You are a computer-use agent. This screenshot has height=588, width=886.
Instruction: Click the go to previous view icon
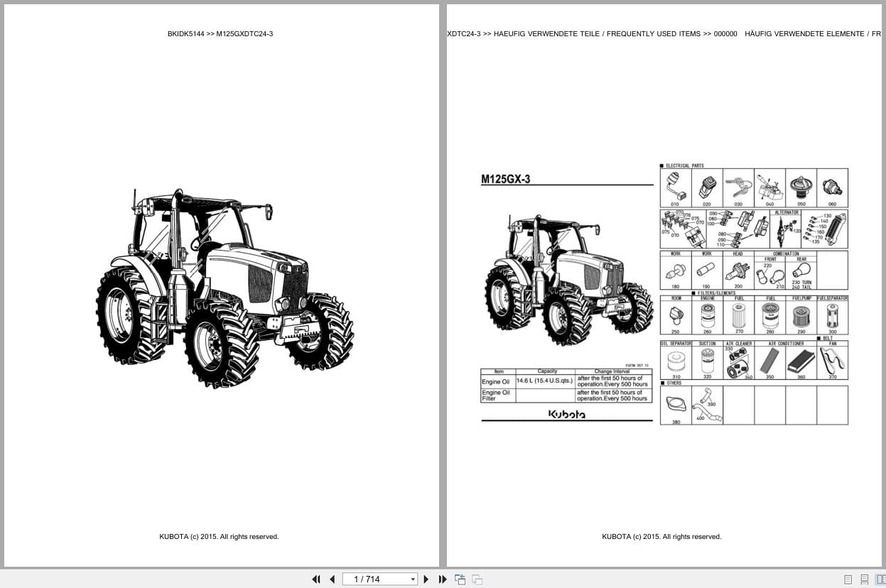tap(460, 579)
